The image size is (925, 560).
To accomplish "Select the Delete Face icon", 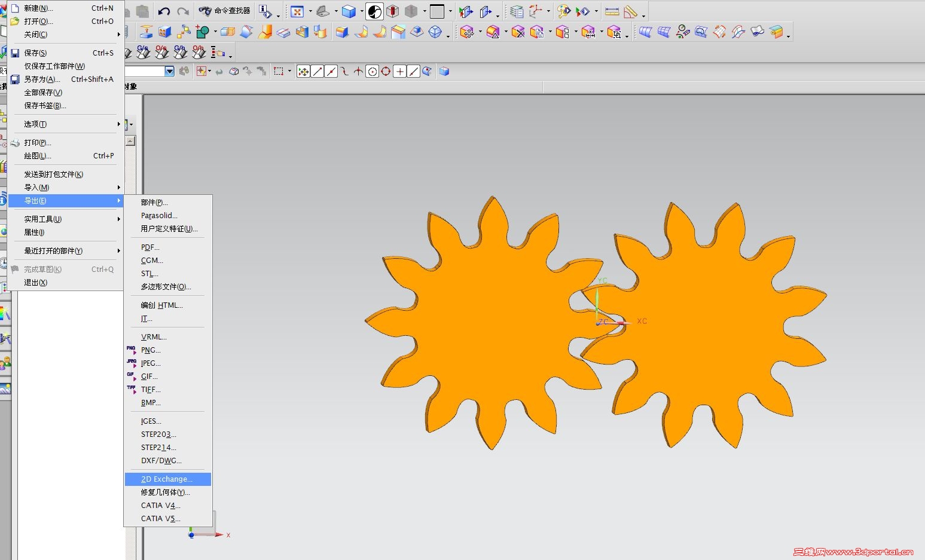I will [518, 32].
